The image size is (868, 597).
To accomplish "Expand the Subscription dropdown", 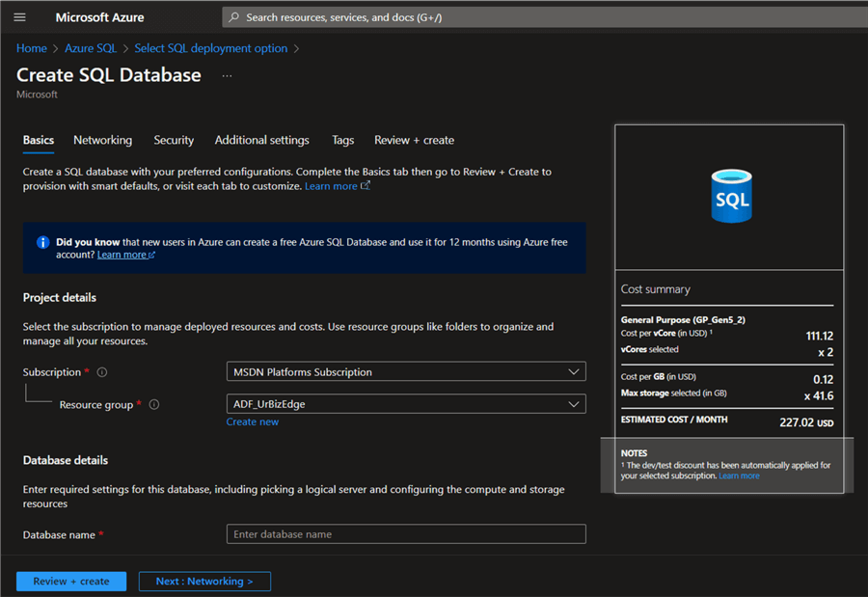I will coord(405,371).
